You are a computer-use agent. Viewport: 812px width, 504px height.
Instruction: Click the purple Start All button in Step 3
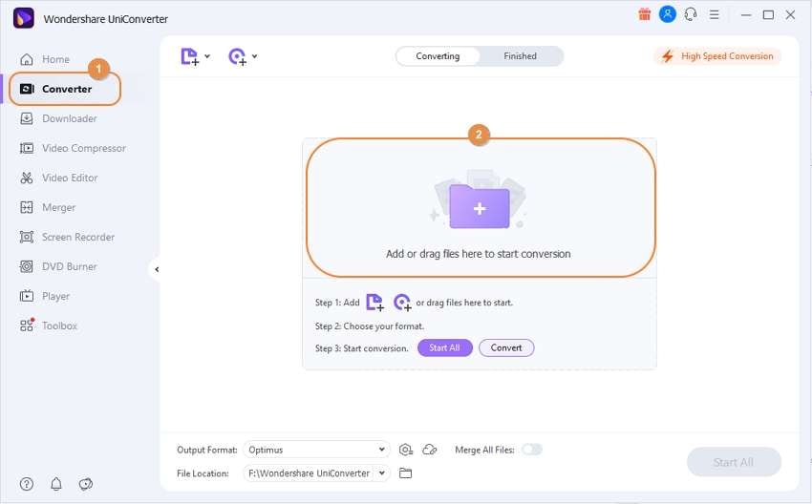tap(445, 347)
